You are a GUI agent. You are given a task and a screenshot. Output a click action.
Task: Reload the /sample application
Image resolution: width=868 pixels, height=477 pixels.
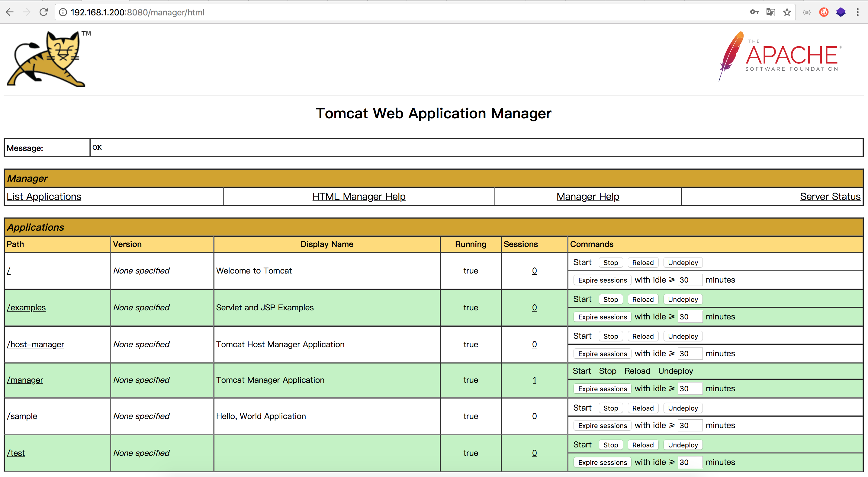[x=643, y=408]
